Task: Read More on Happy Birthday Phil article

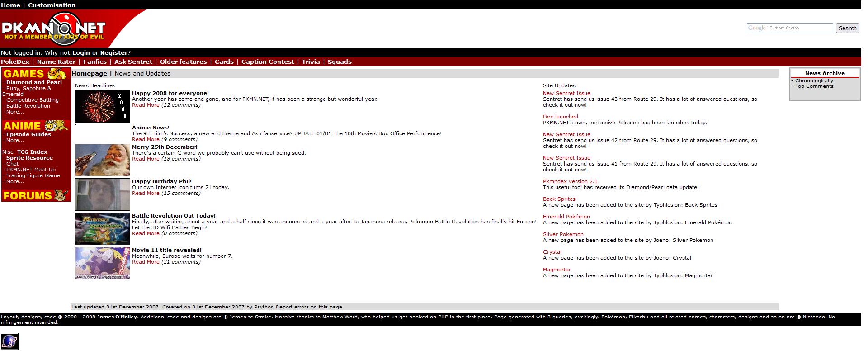Action: point(146,193)
